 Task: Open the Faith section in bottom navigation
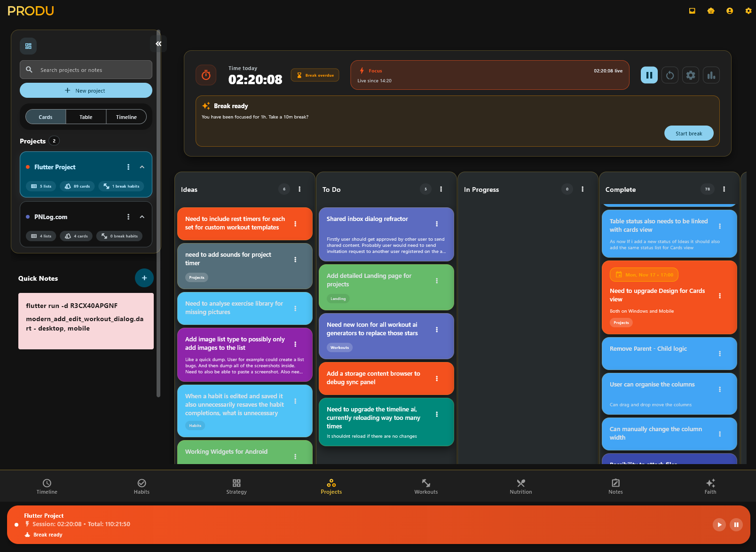[x=710, y=486]
